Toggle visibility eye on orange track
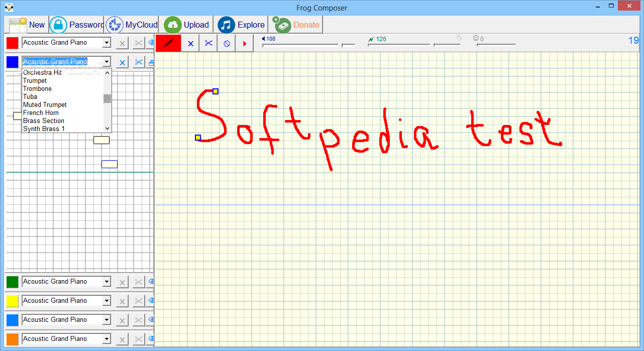This screenshot has width=644, height=351. tap(151, 339)
